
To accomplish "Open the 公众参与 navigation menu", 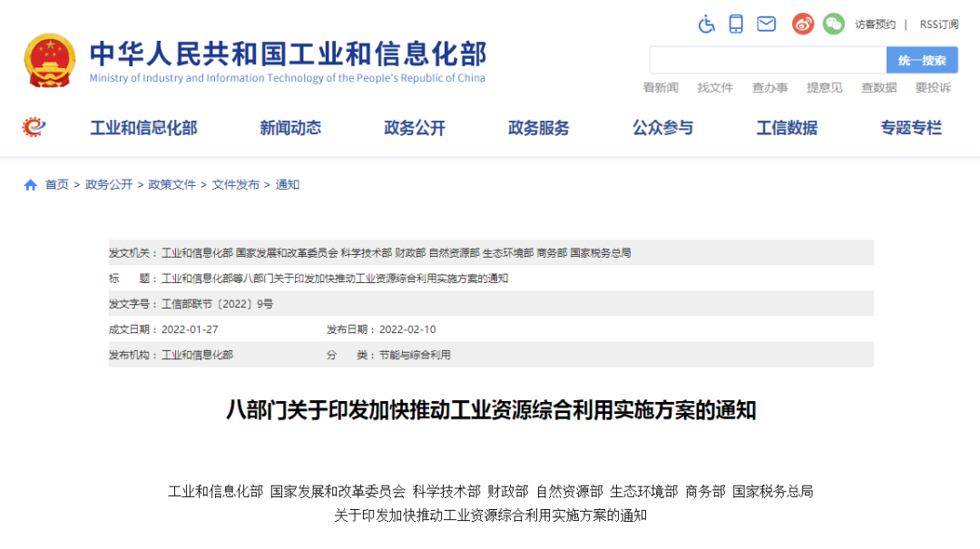I will point(662,128).
